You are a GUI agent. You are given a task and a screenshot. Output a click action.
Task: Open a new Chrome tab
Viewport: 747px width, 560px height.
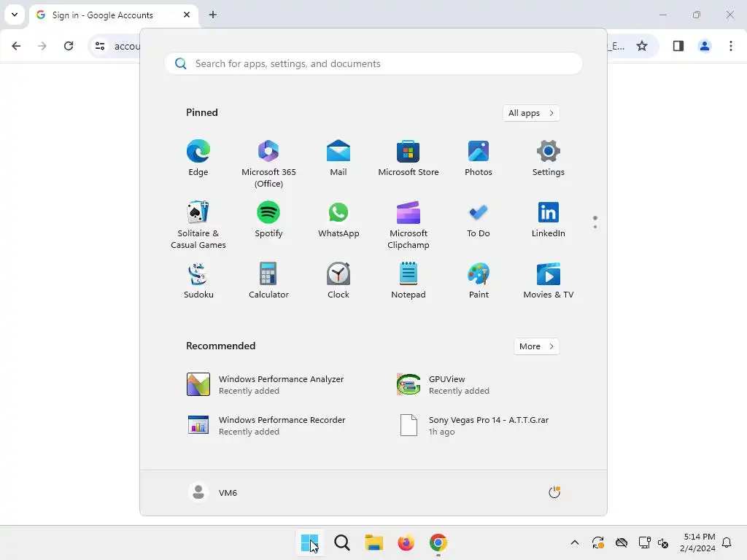point(213,15)
